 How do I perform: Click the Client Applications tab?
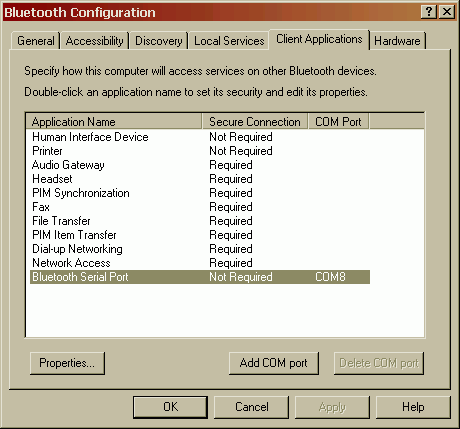pyautogui.click(x=319, y=39)
